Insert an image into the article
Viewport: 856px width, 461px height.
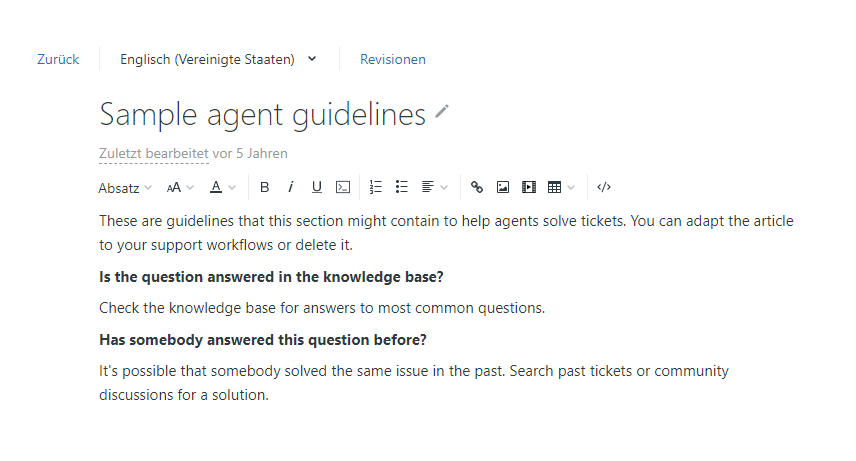(503, 187)
